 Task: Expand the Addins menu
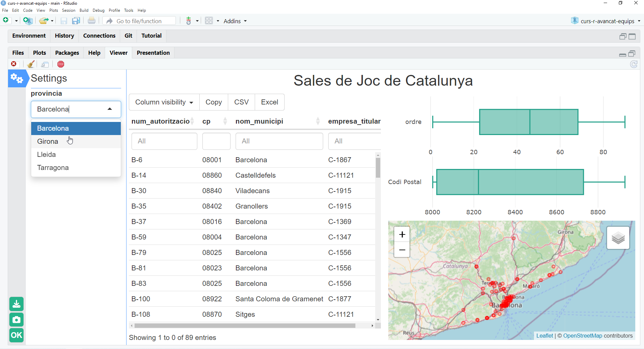(x=235, y=21)
